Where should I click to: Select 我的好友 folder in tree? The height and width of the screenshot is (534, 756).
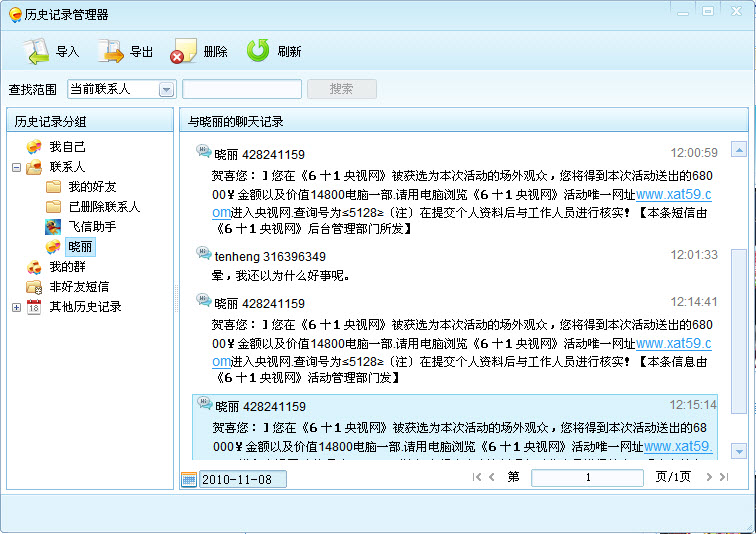tap(91, 187)
